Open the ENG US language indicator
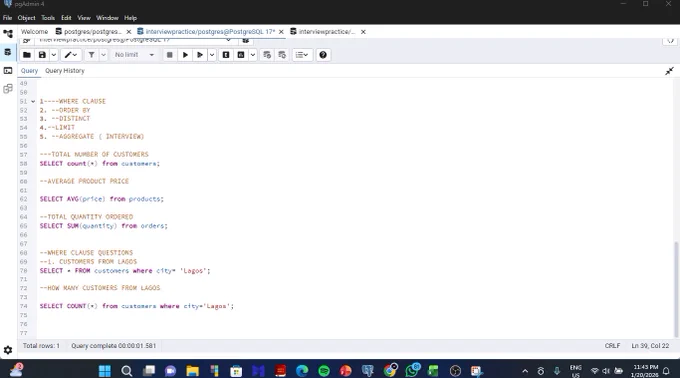This screenshot has height=378, width=680. 575,371
